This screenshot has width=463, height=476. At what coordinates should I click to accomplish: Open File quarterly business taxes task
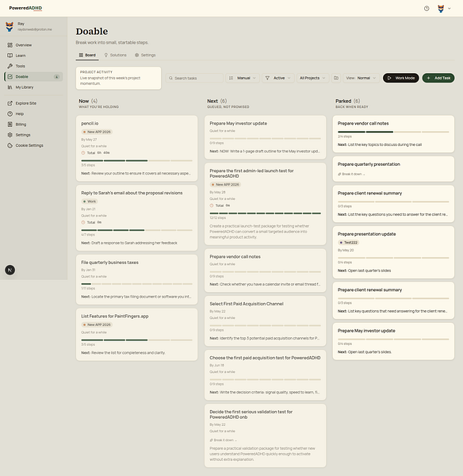tap(110, 263)
